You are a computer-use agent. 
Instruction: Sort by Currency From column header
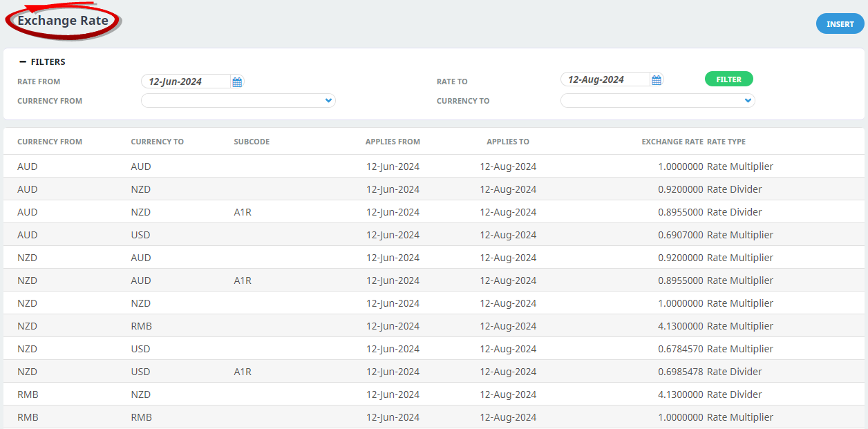point(50,142)
